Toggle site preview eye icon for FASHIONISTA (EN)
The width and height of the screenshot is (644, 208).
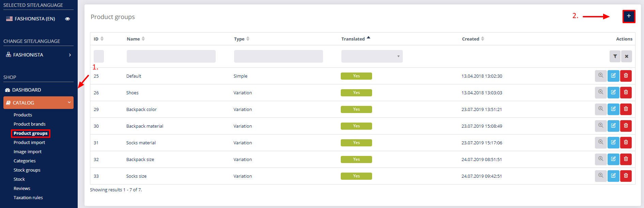67,19
